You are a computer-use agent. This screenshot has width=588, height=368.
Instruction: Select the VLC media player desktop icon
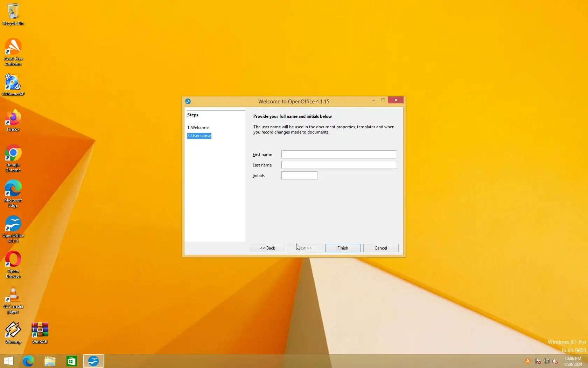[13, 300]
